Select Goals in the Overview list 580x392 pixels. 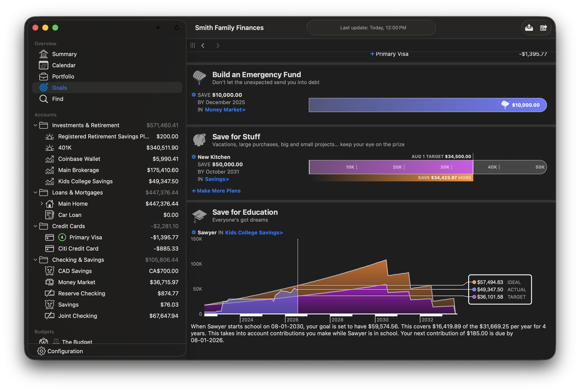pos(107,88)
